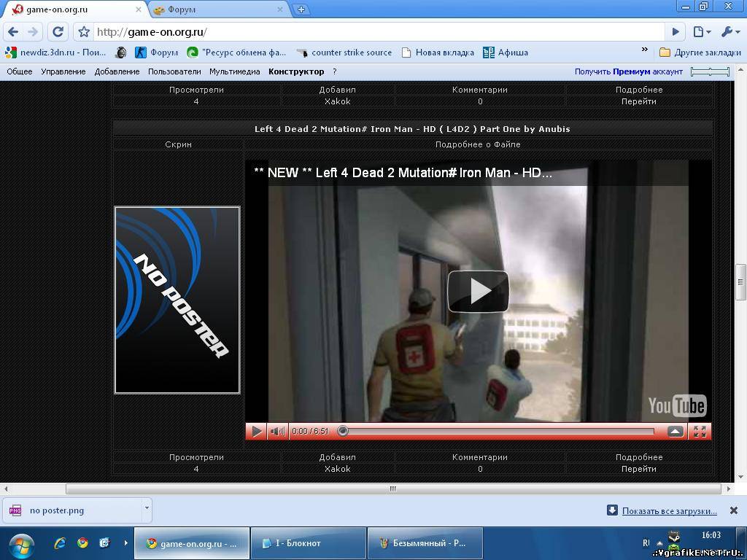This screenshot has height=560, width=747.
Task: Click the taskbar clock 16:03
Action: pyautogui.click(x=711, y=535)
